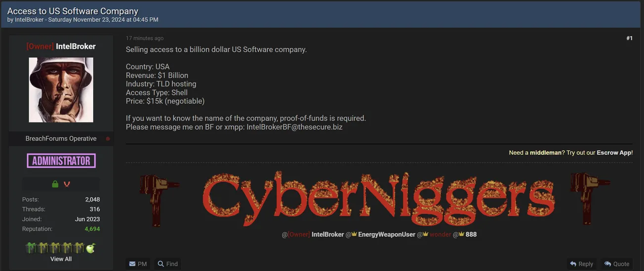Click the reputation score 4,694

[x=92, y=229]
